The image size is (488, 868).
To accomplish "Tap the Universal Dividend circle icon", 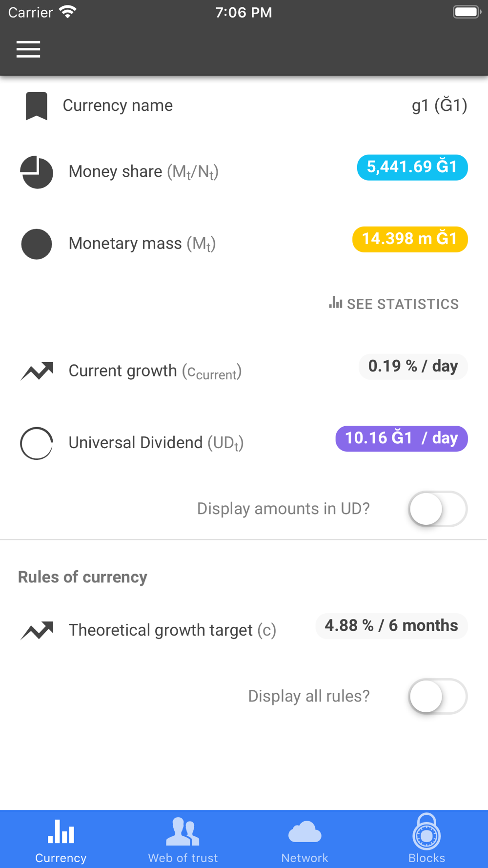I will [37, 443].
